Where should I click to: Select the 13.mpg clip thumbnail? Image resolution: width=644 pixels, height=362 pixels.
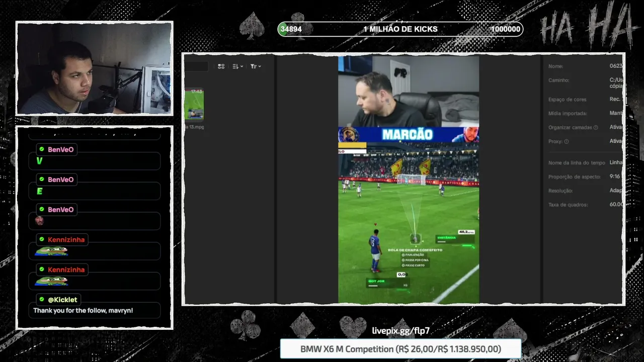pos(194,105)
